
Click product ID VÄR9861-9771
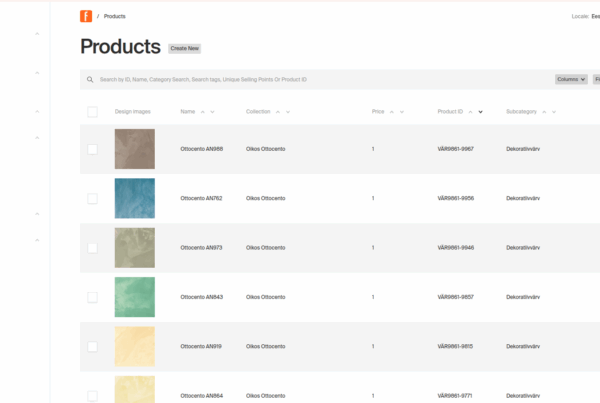[455, 396]
